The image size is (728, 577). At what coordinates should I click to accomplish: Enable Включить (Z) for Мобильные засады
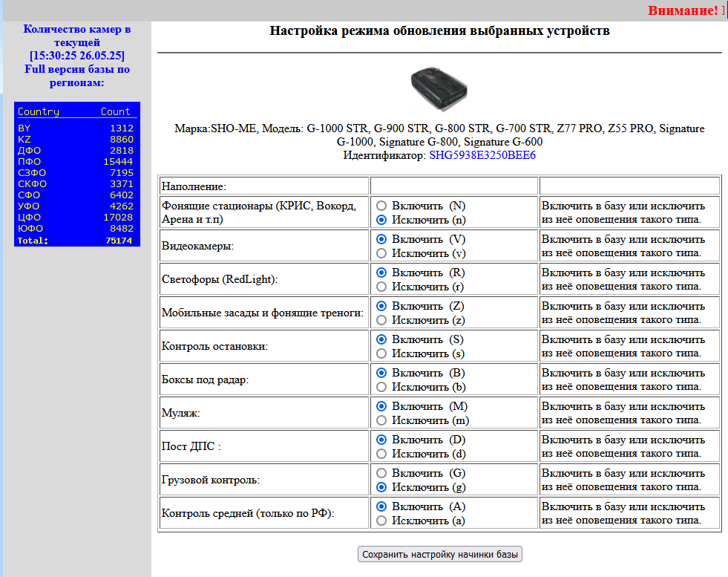click(381, 306)
